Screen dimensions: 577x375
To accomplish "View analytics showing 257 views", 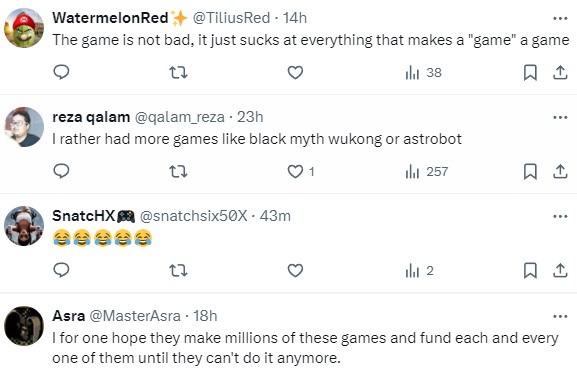I will pyautogui.click(x=426, y=171).
